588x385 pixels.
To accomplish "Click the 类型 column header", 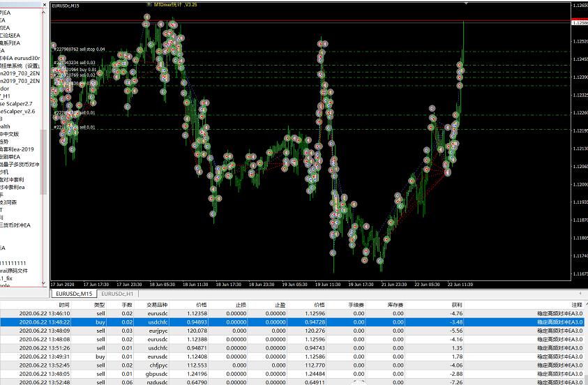I will click(100, 305).
